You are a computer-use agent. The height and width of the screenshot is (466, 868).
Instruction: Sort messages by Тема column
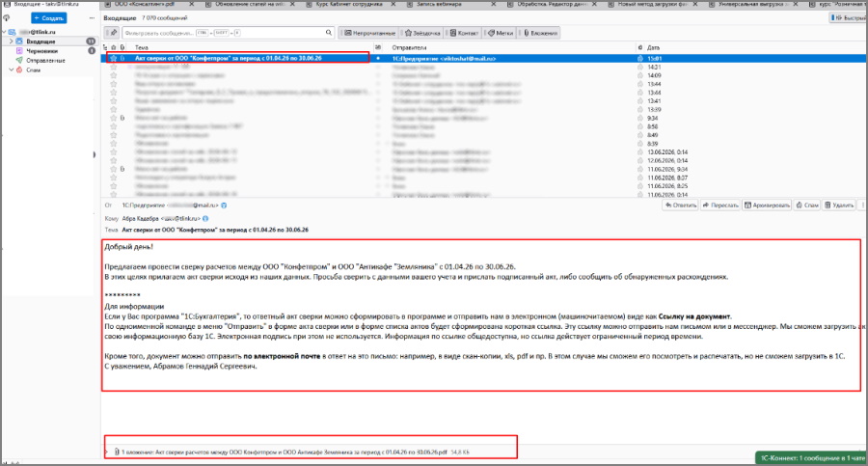pos(141,47)
